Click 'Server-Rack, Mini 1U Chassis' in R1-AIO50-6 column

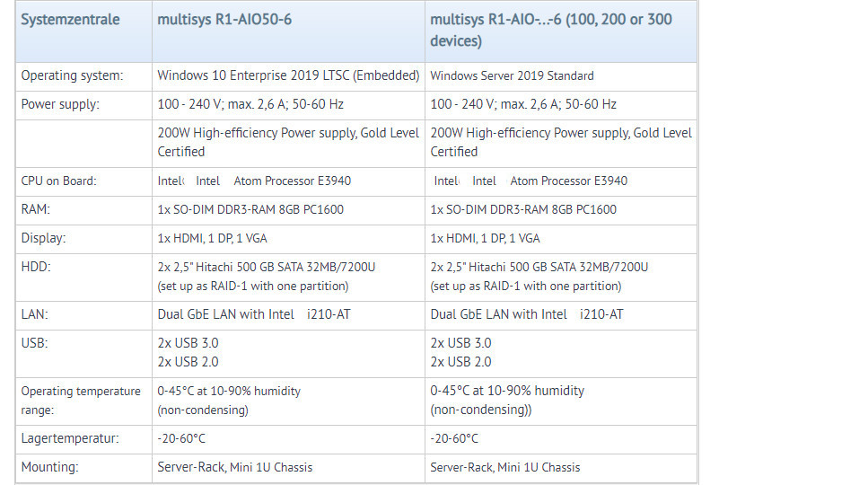[x=234, y=467]
